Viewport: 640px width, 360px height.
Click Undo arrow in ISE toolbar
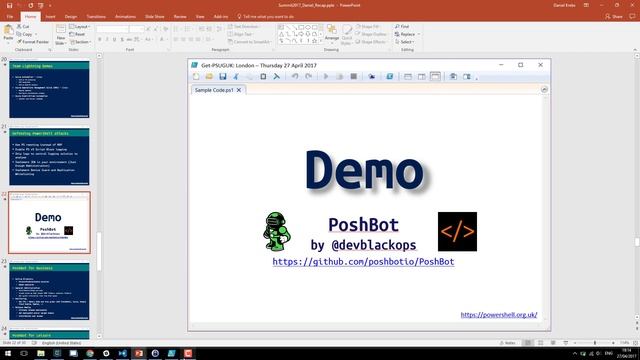click(x=295, y=76)
